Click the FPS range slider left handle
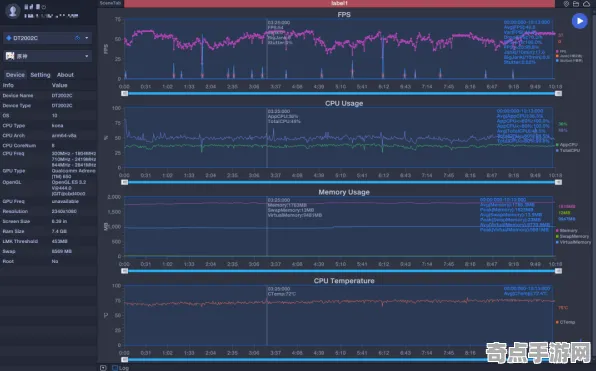The image size is (596, 371). coord(124,94)
